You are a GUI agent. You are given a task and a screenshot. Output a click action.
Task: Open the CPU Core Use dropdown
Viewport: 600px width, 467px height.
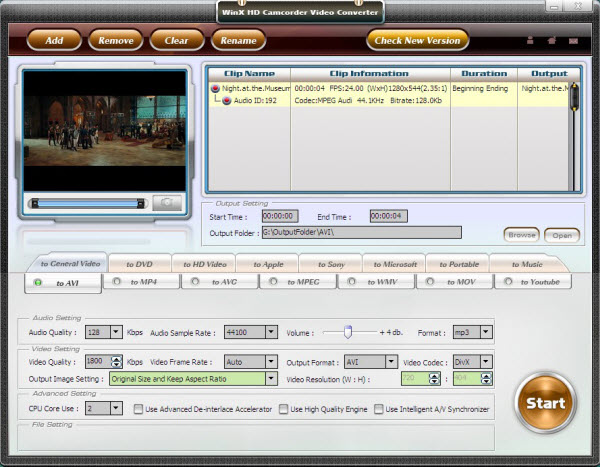click(116, 408)
